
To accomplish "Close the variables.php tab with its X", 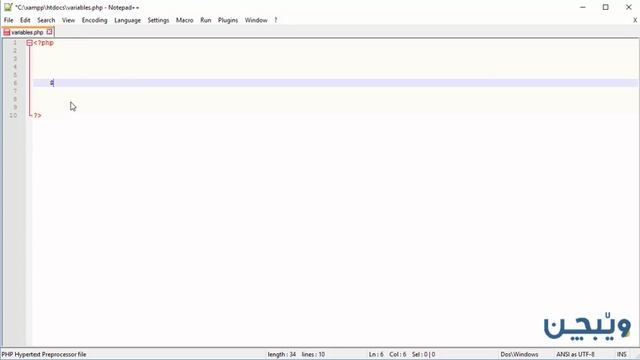I will (49, 31).
